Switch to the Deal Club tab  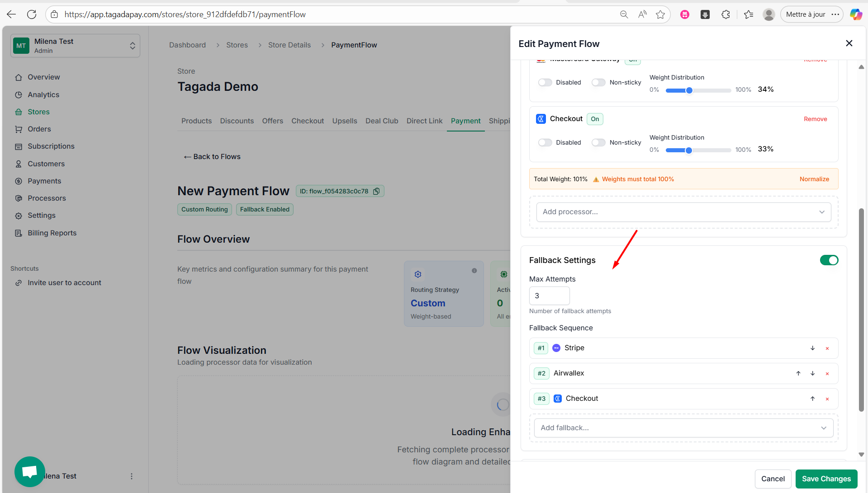click(x=382, y=121)
